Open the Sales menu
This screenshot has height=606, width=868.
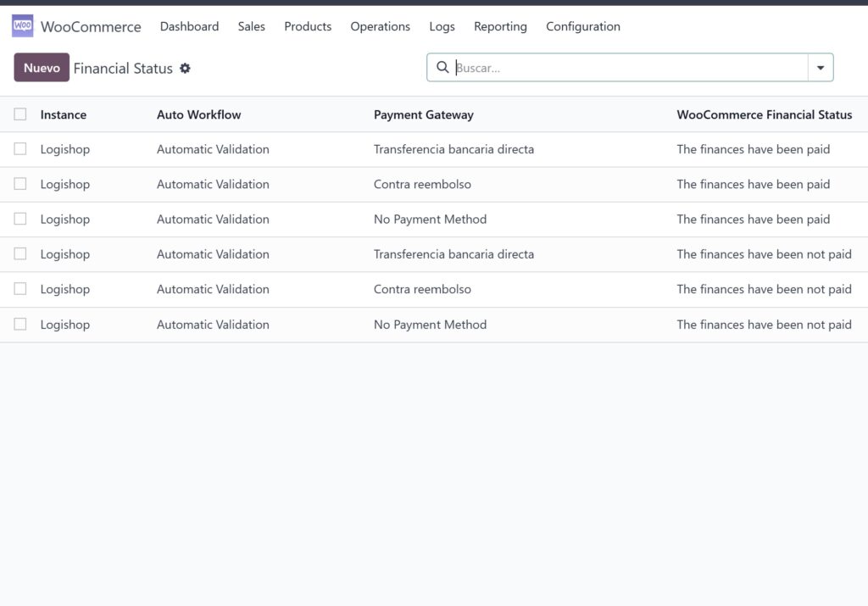[251, 26]
